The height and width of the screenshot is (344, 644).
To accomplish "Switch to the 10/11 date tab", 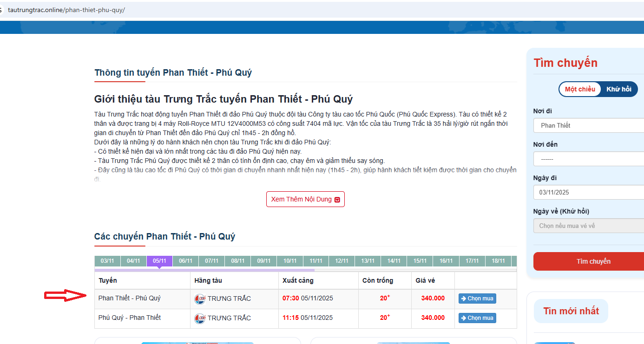I will tap(290, 261).
